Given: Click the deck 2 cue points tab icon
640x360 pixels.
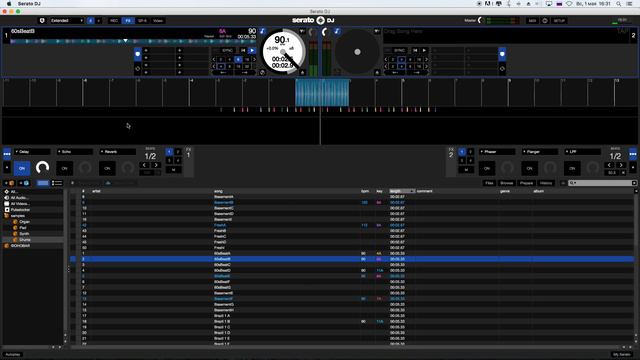Looking at the screenshot, I should pos(502,54).
